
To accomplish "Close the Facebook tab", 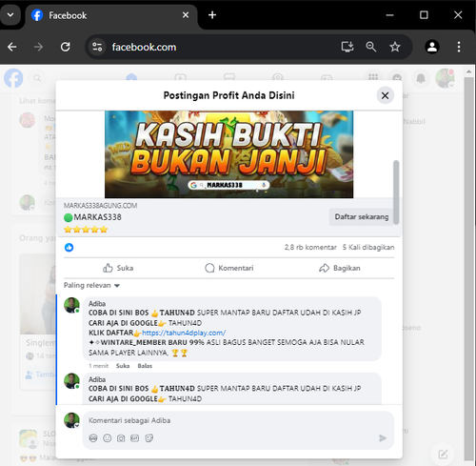I will pos(186,15).
